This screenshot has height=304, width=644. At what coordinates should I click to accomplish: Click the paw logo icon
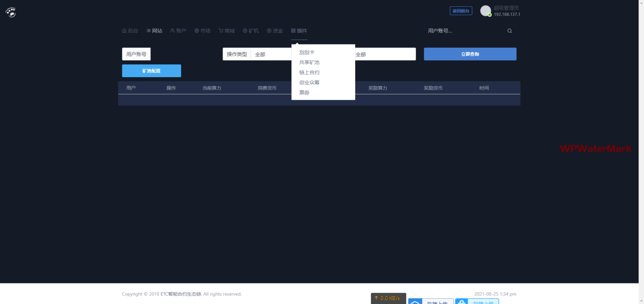click(x=10, y=12)
